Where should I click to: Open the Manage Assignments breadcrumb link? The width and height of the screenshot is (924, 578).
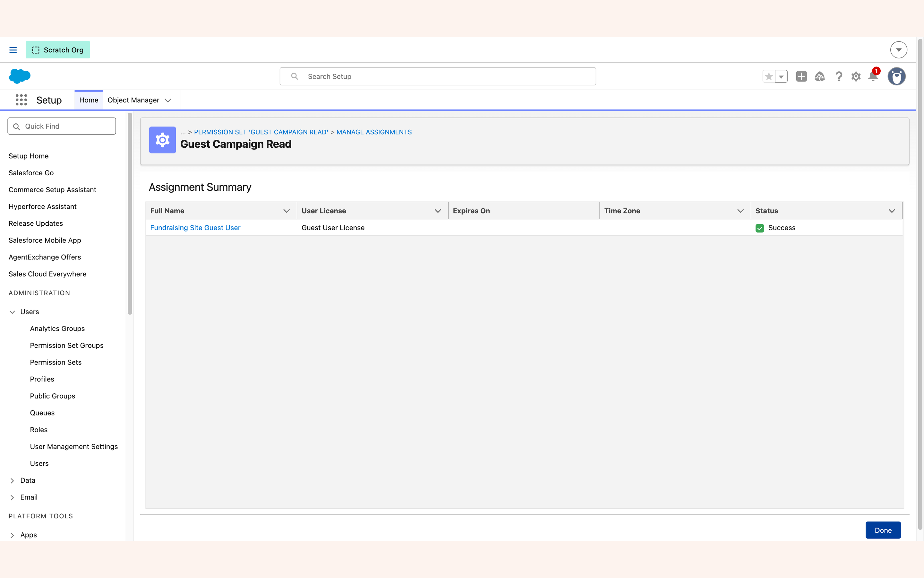[374, 132]
